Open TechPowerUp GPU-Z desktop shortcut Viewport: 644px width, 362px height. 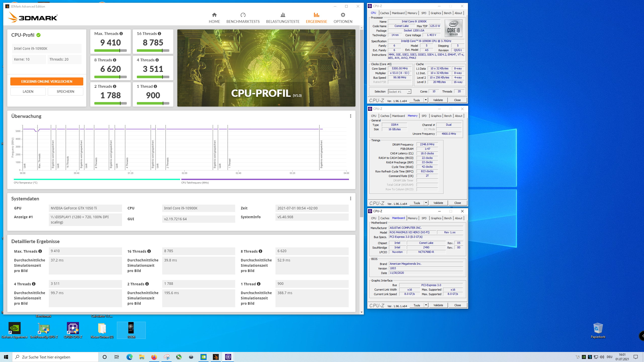click(x=44, y=330)
